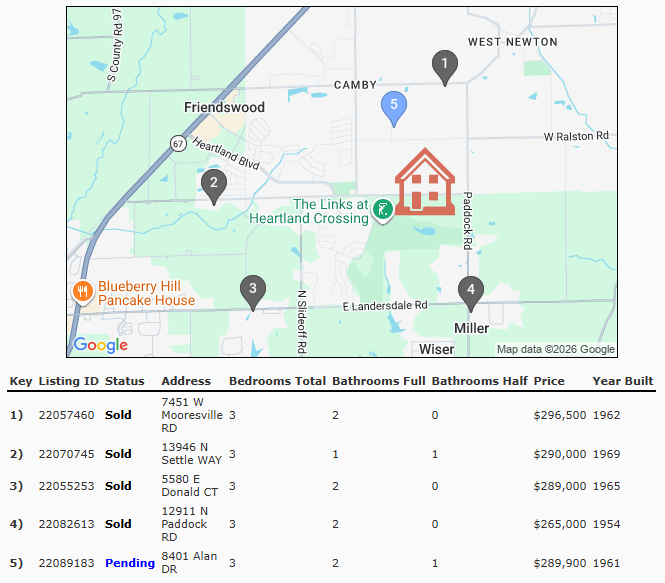The width and height of the screenshot is (665, 583).
Task: Click the year built 1962
Action: point(606,415)
